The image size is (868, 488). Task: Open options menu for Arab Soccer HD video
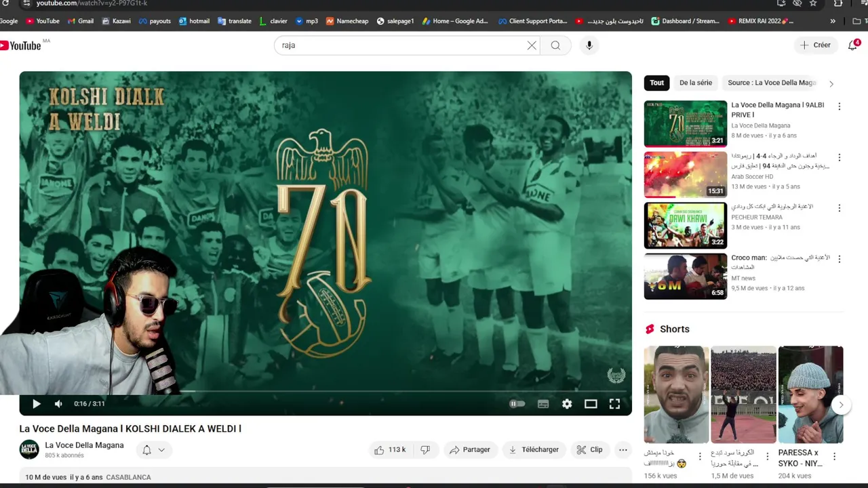point(840,157)
